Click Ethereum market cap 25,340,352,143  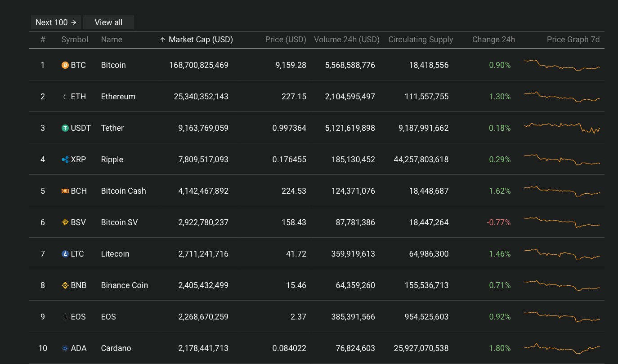point(201,97)
